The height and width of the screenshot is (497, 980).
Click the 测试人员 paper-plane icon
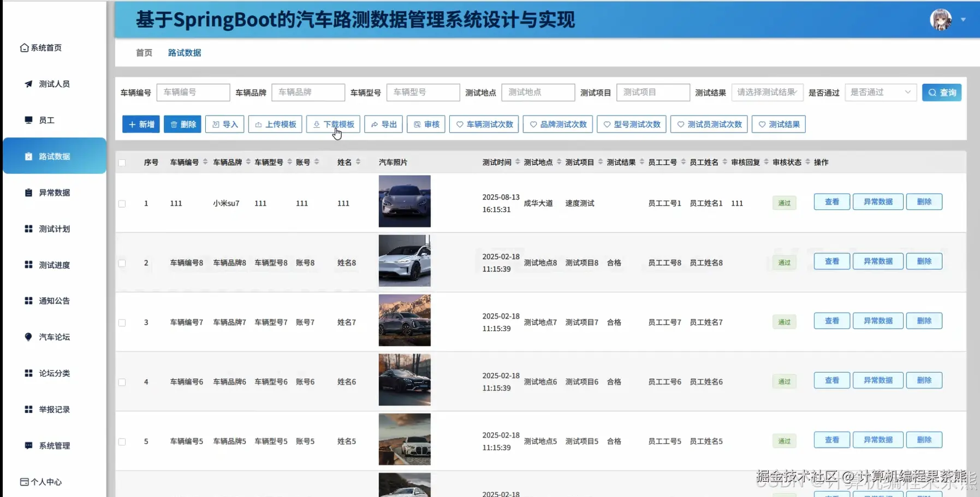tap(28, 84)
